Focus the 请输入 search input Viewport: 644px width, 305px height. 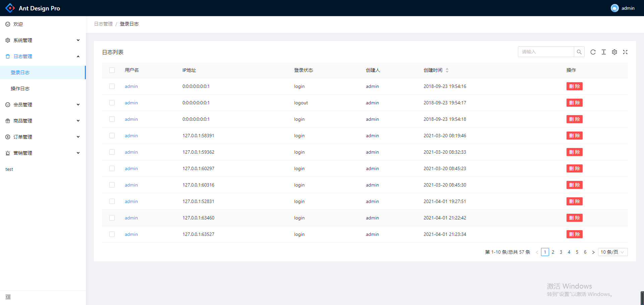coord(546,52)
